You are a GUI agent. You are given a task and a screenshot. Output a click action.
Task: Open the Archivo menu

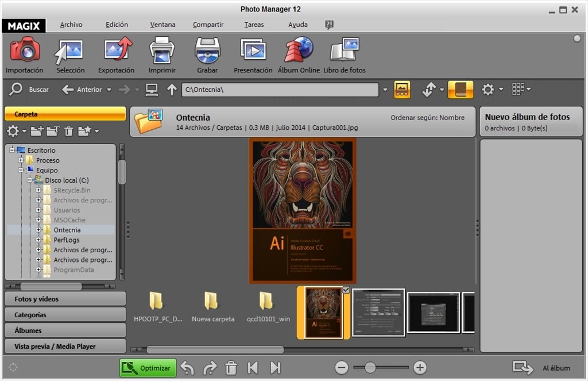point(71,25)
